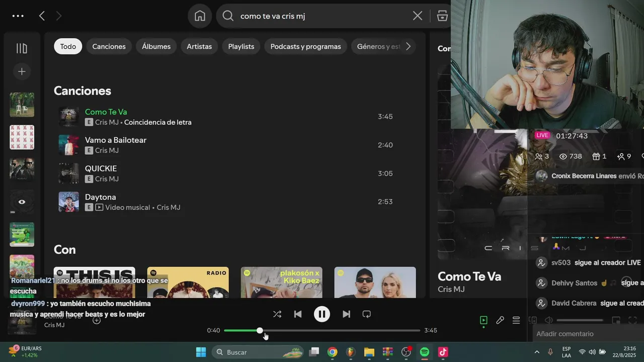This screenshot has width=644, height=362.
Task: Filter results by Artistas
Action: 199,46
